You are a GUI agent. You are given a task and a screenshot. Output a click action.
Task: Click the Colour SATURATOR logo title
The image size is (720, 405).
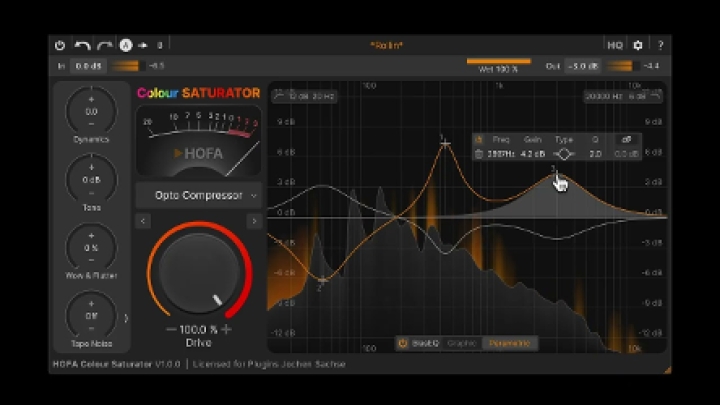coord(198,93)
